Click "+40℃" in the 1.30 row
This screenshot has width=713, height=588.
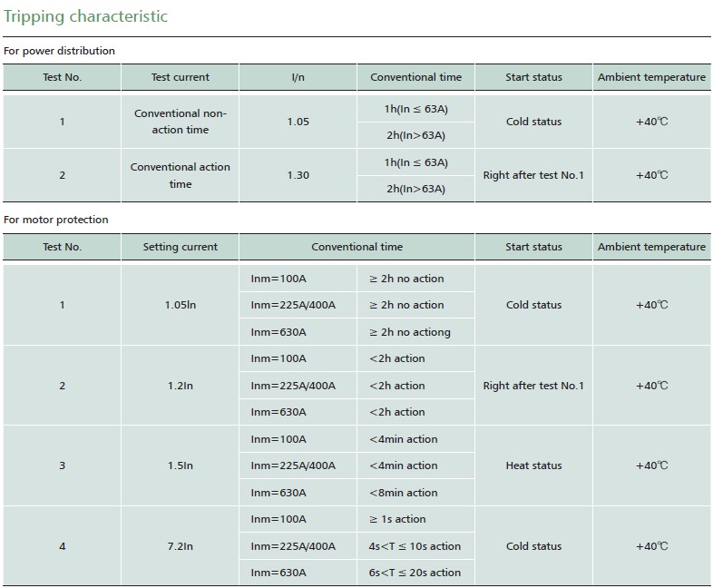coord(651,175)
